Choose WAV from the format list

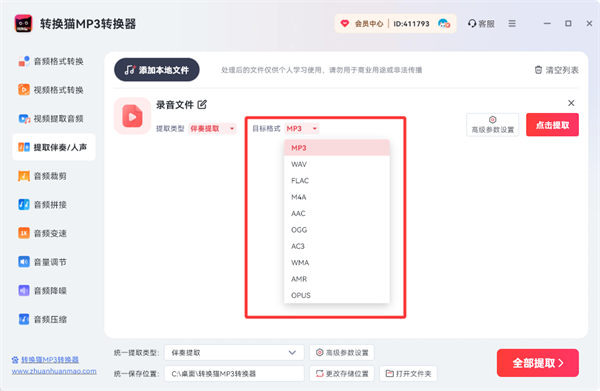pos(337,164)
